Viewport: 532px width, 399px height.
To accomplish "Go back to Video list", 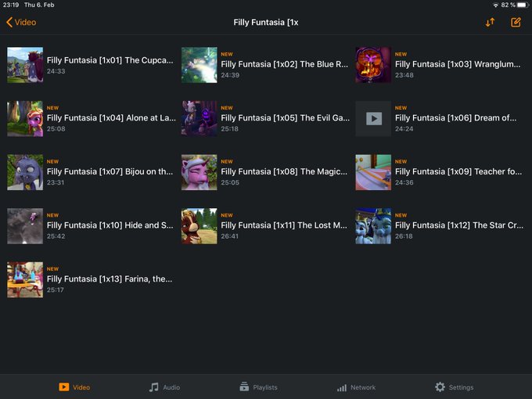I will click(21, 23).
